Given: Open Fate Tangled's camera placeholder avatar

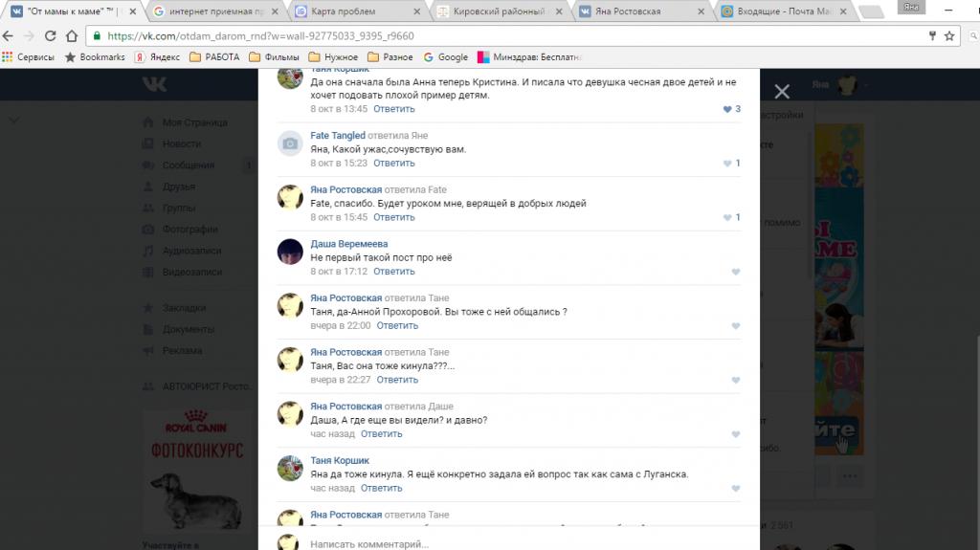Looking at the screenshot, I should [290, 143].
